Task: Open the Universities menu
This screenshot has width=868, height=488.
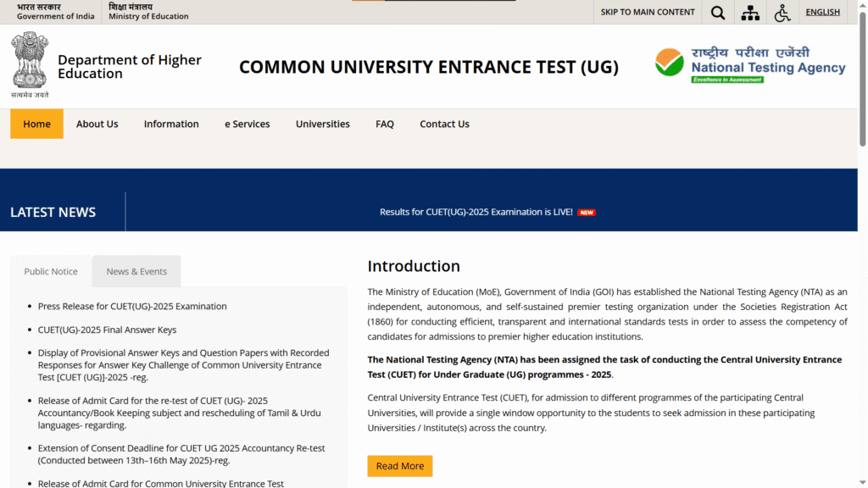Action: click(323, 124)
